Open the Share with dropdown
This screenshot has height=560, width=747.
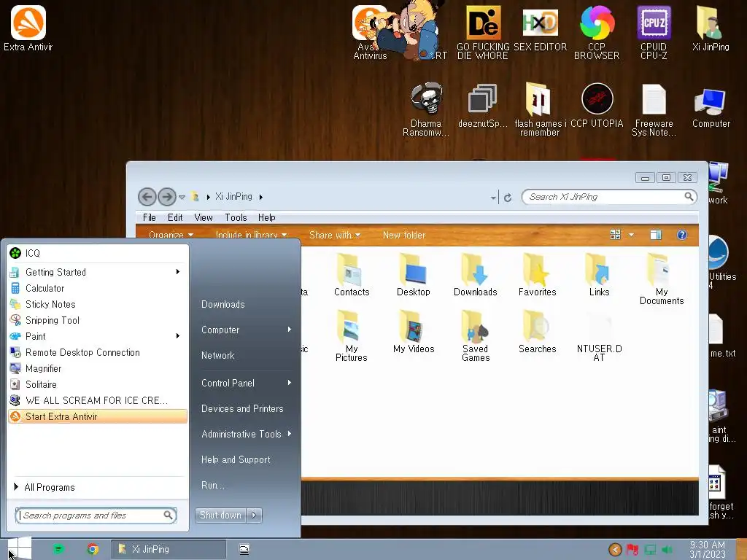point(334,235)
